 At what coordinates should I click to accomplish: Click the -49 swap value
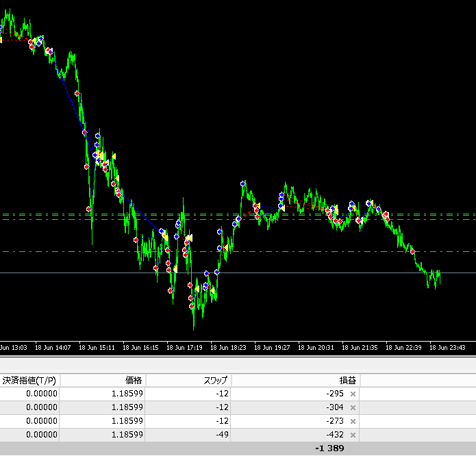pyautogui.click(x=222, y=435)
